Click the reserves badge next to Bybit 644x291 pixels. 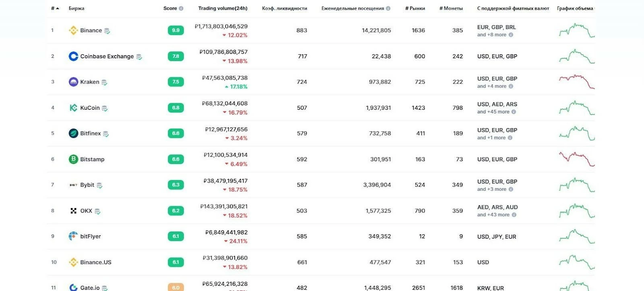coord(99,185)
